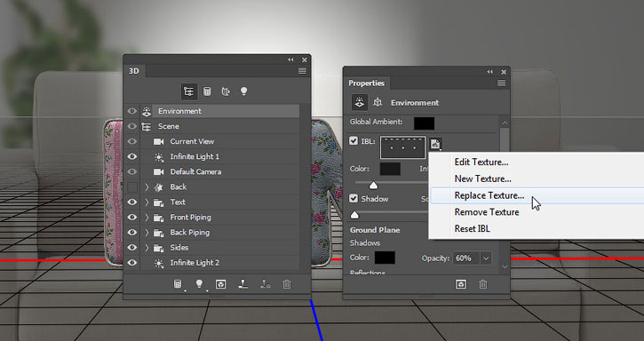The image size is (644, 341).
Task: Click Properties scrollbar up arrow
Action: (x=505, y=123)
